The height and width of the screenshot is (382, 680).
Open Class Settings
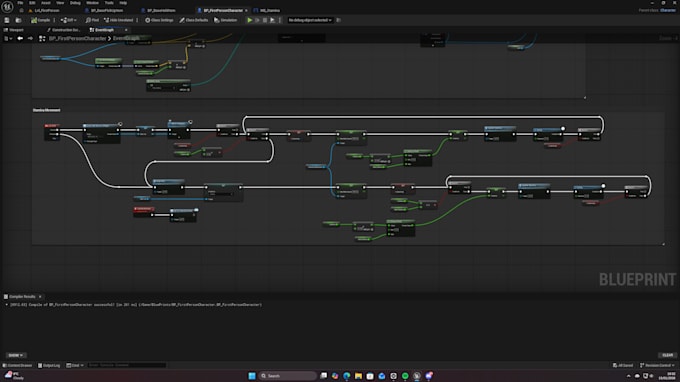(x=159, y=20)
